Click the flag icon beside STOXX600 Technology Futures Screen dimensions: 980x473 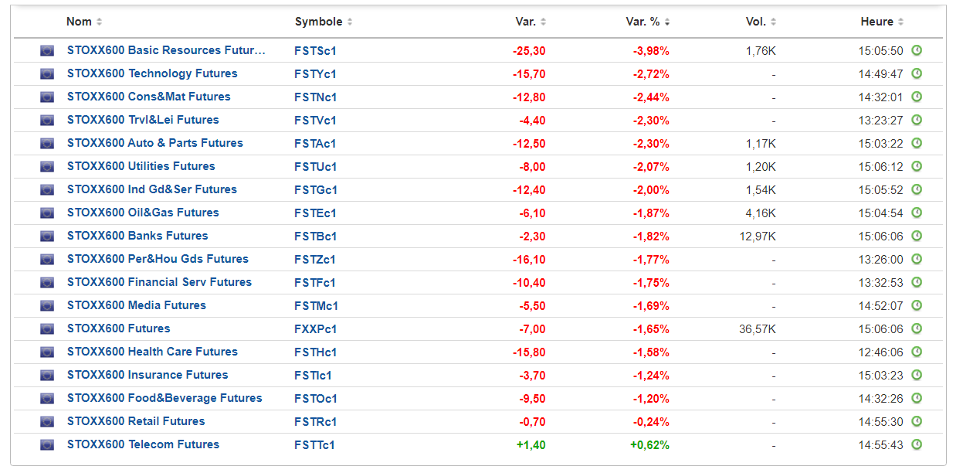click(47, 74)
